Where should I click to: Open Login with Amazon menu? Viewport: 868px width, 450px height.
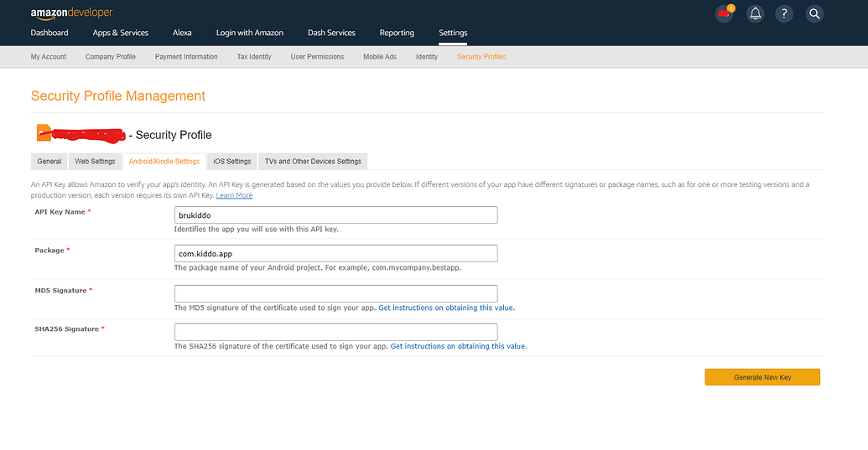(x=250, y=33)
